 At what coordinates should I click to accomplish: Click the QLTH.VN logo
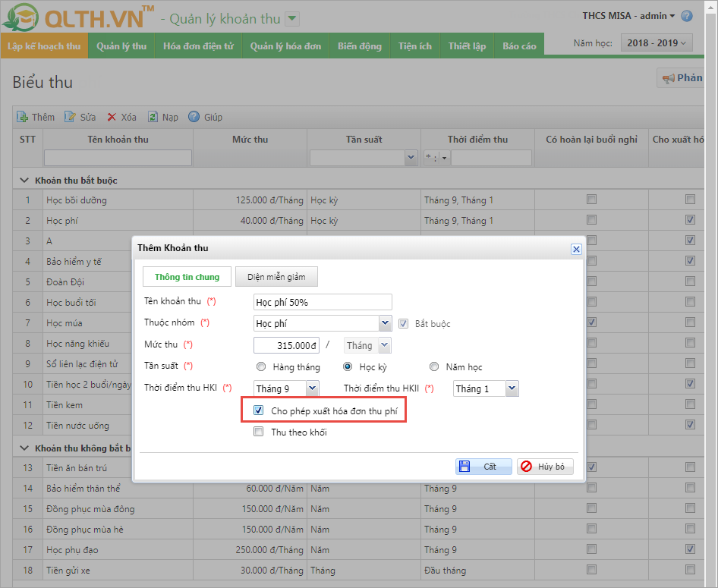(x=78, y=17)
